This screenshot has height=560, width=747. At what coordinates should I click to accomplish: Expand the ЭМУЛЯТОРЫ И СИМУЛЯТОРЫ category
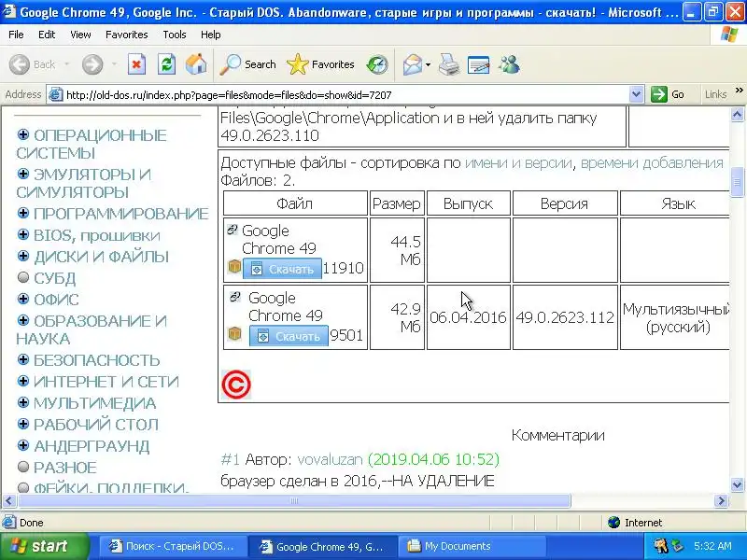pos(22,174)
